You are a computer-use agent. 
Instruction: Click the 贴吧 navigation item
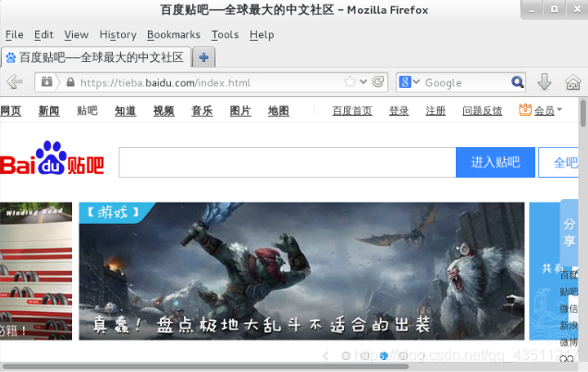pos(87,111)
